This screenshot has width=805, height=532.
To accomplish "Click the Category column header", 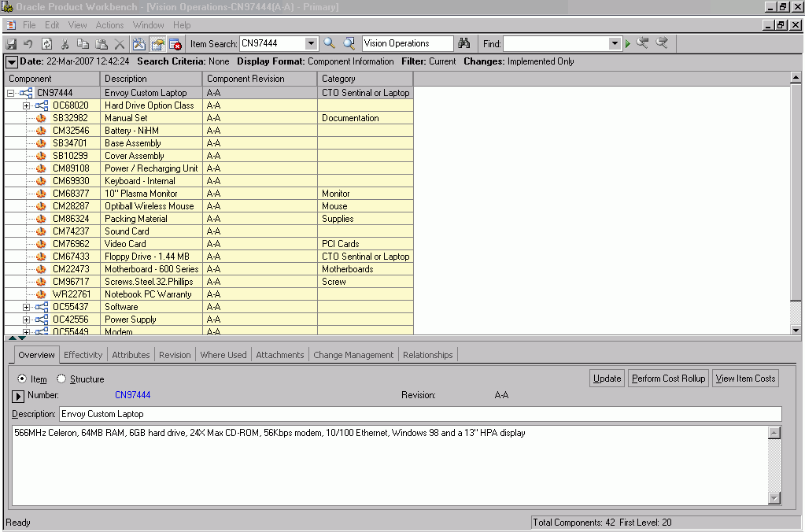I will [365, 79].
